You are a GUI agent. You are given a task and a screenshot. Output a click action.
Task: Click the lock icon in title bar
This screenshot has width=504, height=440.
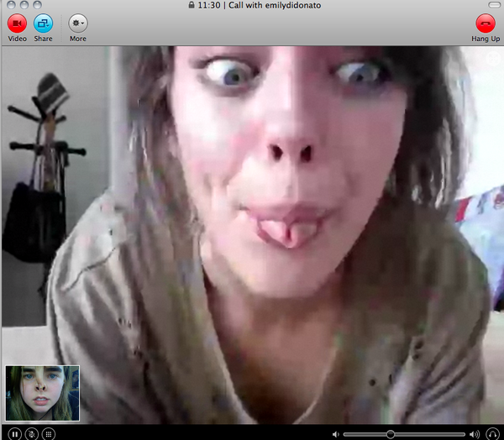[192, 5]
